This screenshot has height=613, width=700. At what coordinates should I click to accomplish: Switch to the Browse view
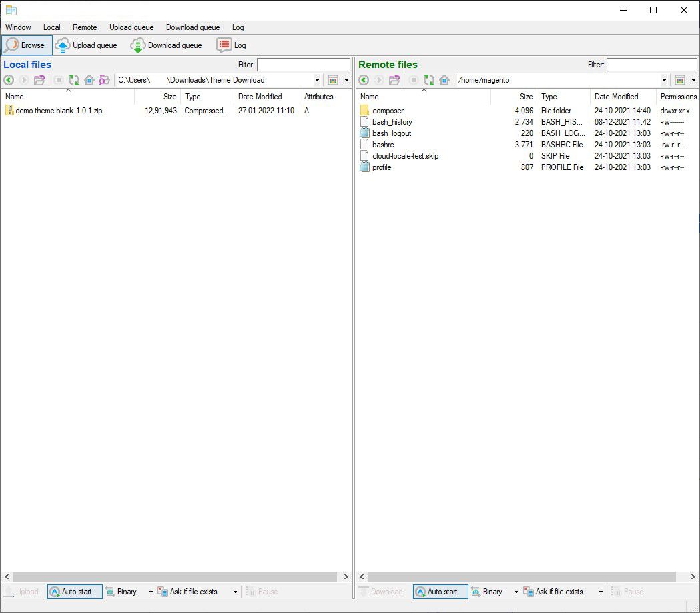[27, 45]
